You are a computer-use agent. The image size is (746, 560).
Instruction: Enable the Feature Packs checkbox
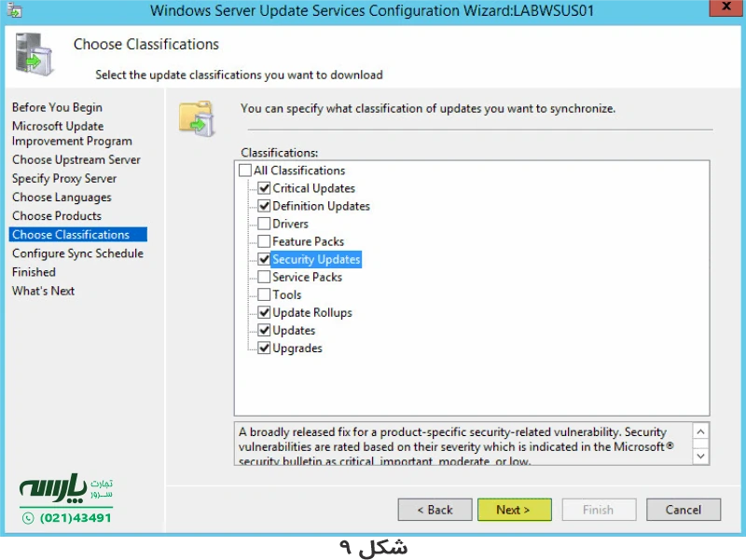point(264,241)
